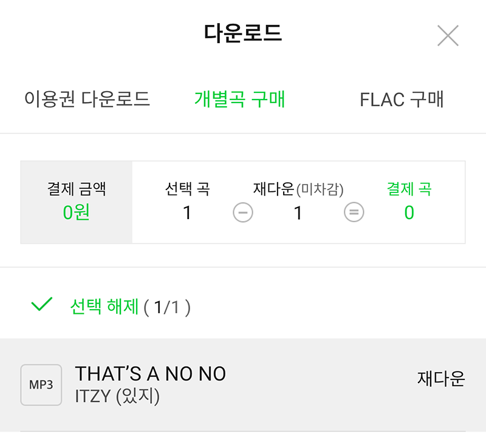Open the FLAC 구매 tab

[402, 100]
